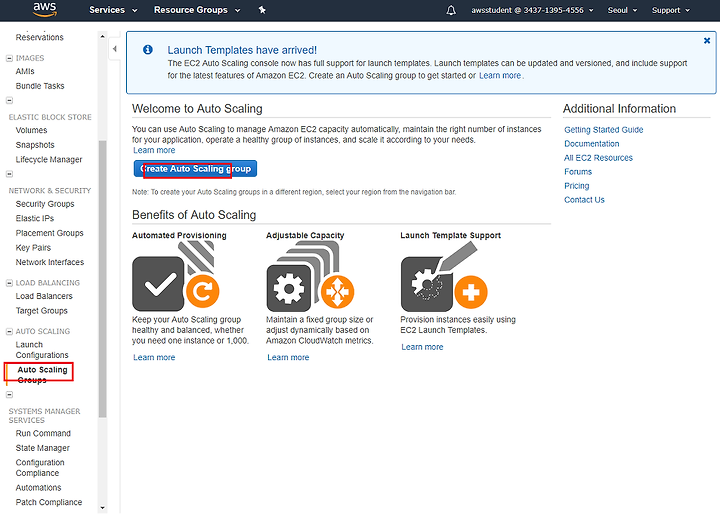Toggle the expander above ELASTIC BLOCK STORE
The image size is (720, 515).
tap(9, 101)
